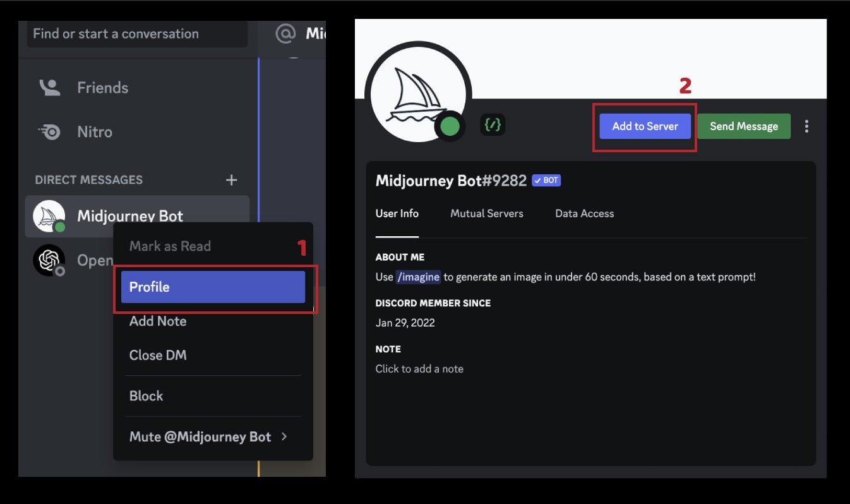Screen dimensions: 850x504
Task: Select Add Note from the context menu
Action: pos(213,321)
